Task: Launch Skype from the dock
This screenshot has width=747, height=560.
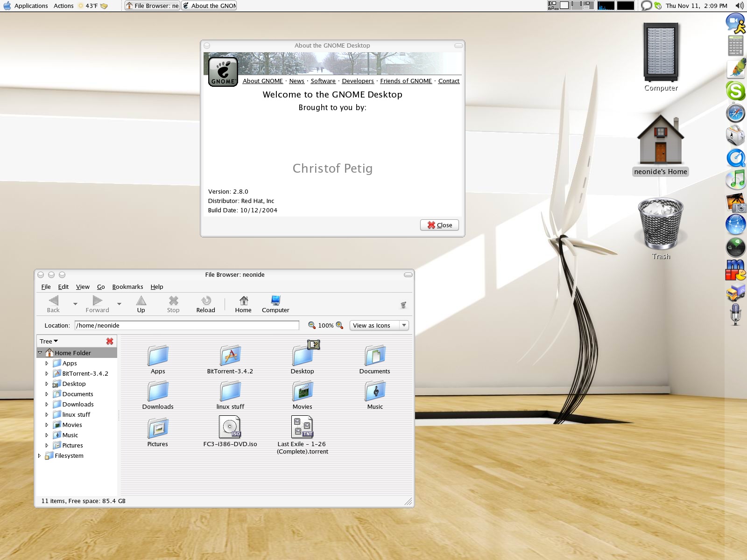Action: pos(736,91)
